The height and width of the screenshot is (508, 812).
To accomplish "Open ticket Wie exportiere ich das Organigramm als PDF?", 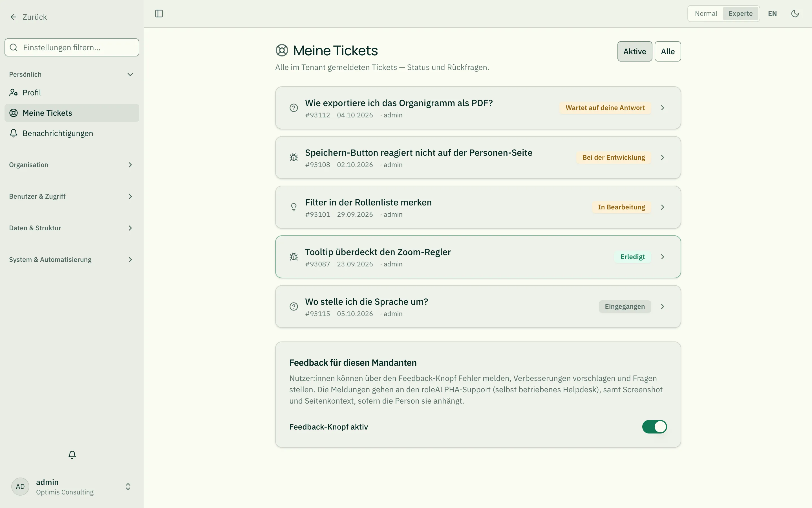I will point(478,108).
